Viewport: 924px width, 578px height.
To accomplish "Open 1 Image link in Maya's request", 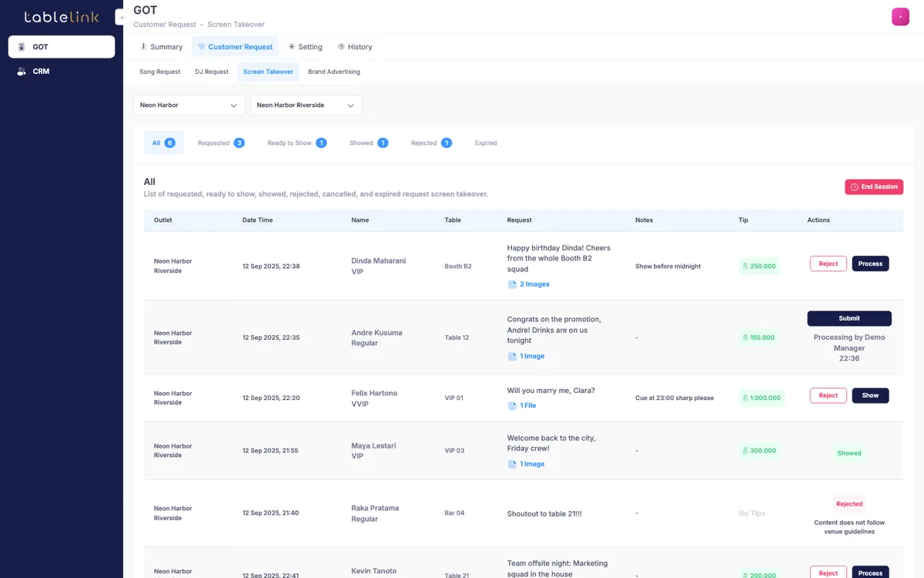I will (532, 464).
